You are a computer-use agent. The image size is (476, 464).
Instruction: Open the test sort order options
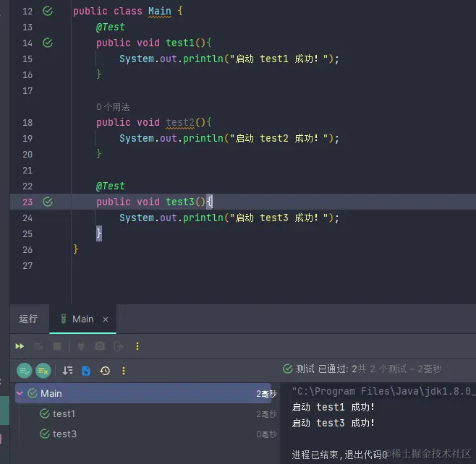[67, 371]
